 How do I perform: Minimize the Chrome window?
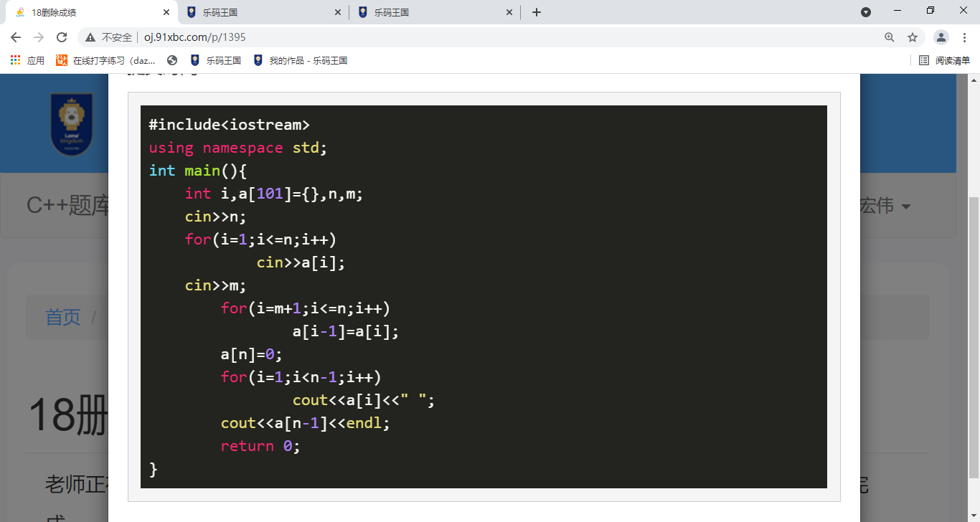[897, 11]
